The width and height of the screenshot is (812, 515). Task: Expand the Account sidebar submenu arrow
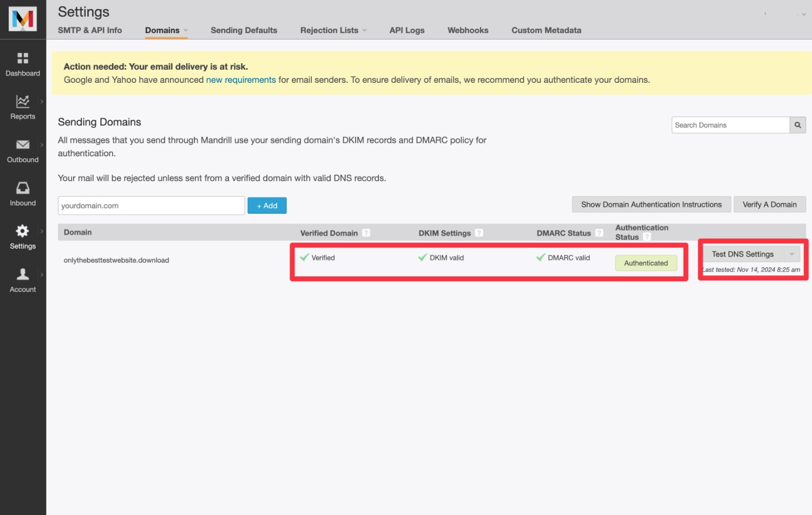(x=42, y=274)
